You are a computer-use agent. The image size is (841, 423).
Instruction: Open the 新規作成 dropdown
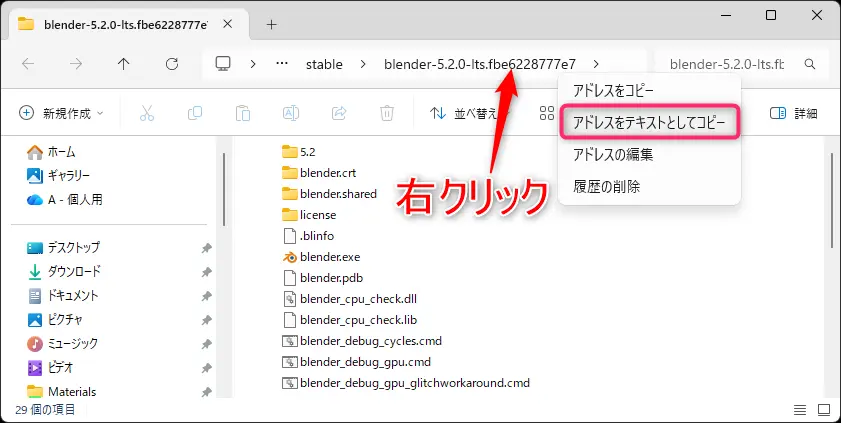(x=61, y=113)
